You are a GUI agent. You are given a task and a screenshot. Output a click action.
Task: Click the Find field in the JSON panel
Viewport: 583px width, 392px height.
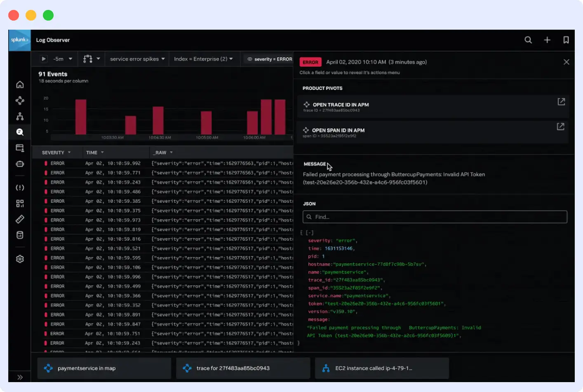pos(435,217)
